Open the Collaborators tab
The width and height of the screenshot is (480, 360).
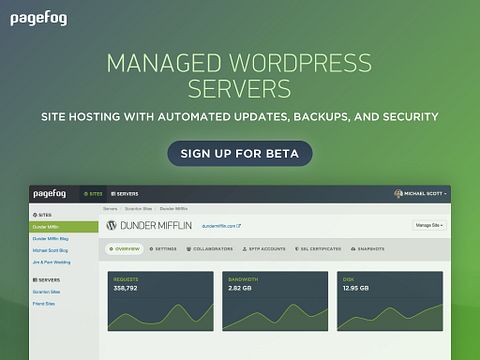click(x=210, y=249)
